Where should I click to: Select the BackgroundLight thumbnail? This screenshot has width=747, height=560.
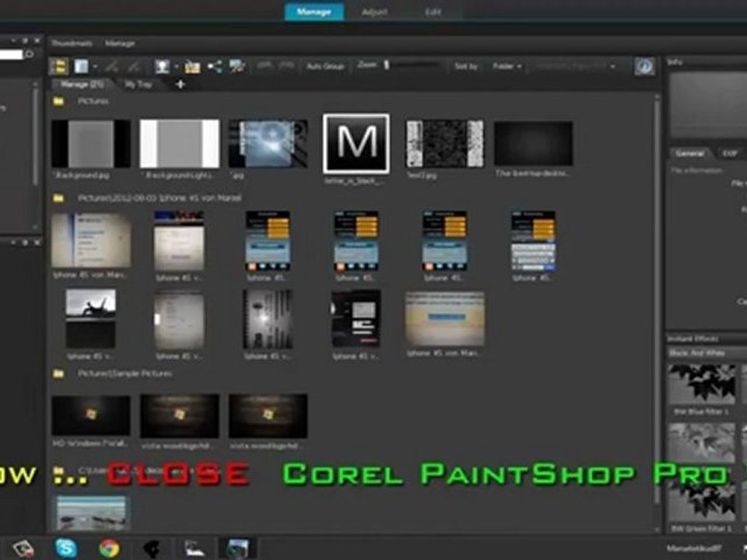180,144
